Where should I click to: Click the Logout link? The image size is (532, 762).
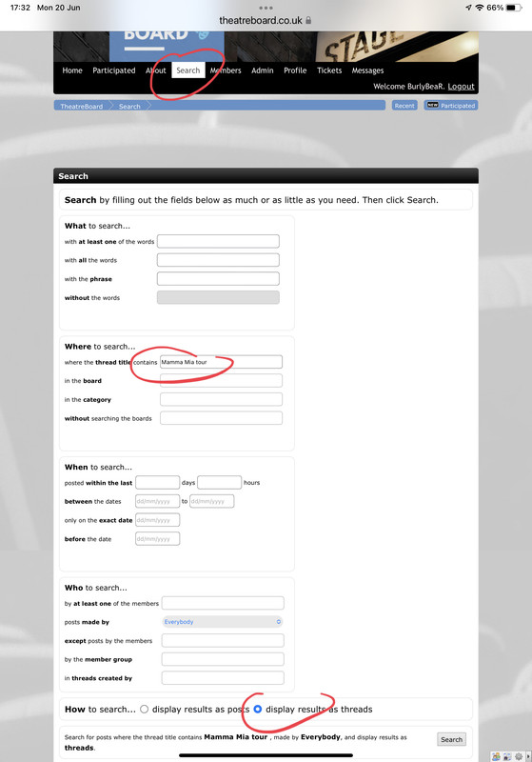click(462, 87)
